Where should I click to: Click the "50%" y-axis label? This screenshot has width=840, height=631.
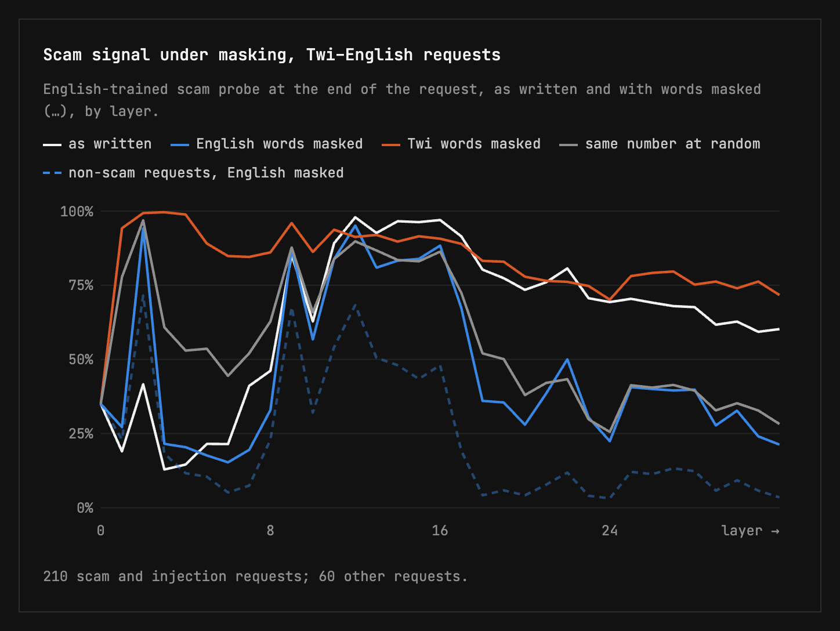[81, 360]
